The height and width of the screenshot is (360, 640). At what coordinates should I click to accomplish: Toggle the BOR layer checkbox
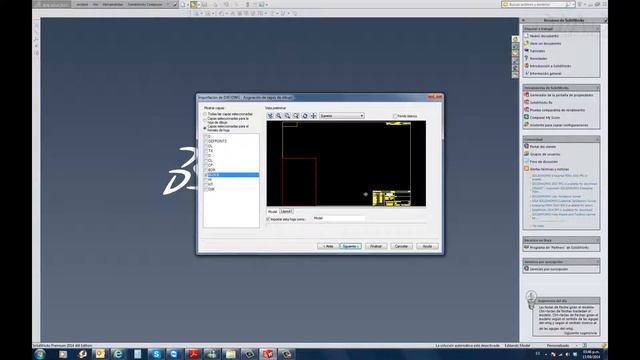point(206,170)
